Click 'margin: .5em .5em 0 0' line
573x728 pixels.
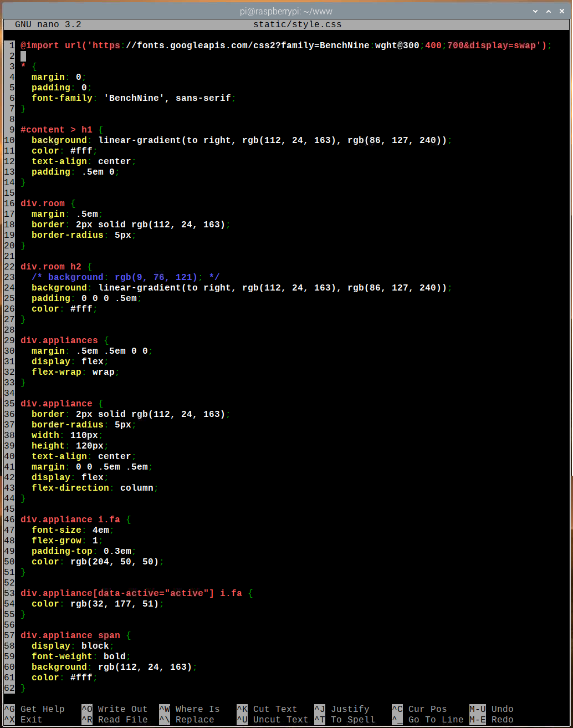pyautogui.click(x=93, y=351)
